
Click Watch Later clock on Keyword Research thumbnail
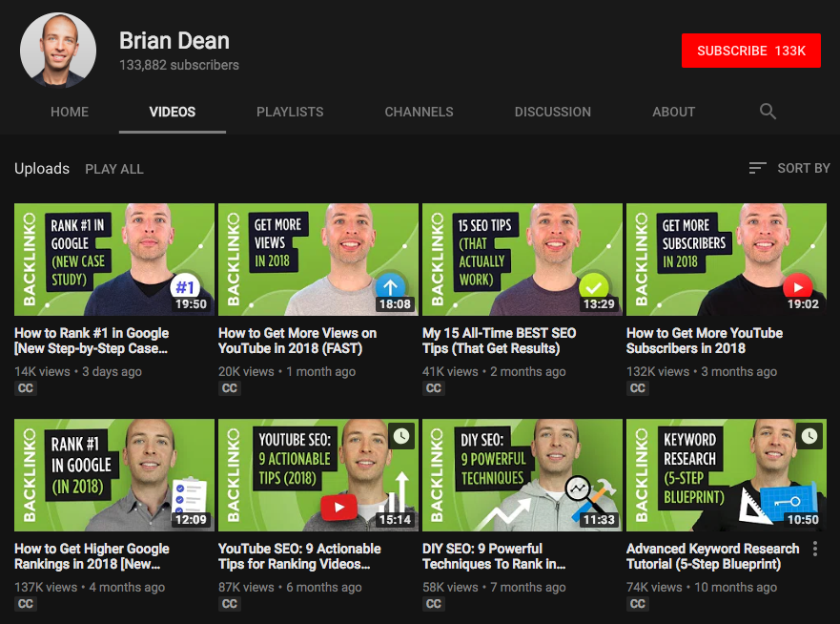809,436
